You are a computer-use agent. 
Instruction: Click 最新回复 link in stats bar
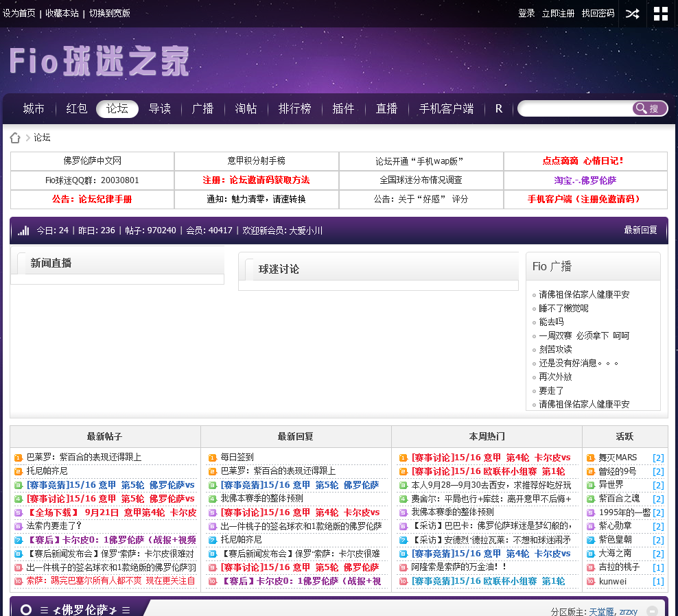pos(640,230)
